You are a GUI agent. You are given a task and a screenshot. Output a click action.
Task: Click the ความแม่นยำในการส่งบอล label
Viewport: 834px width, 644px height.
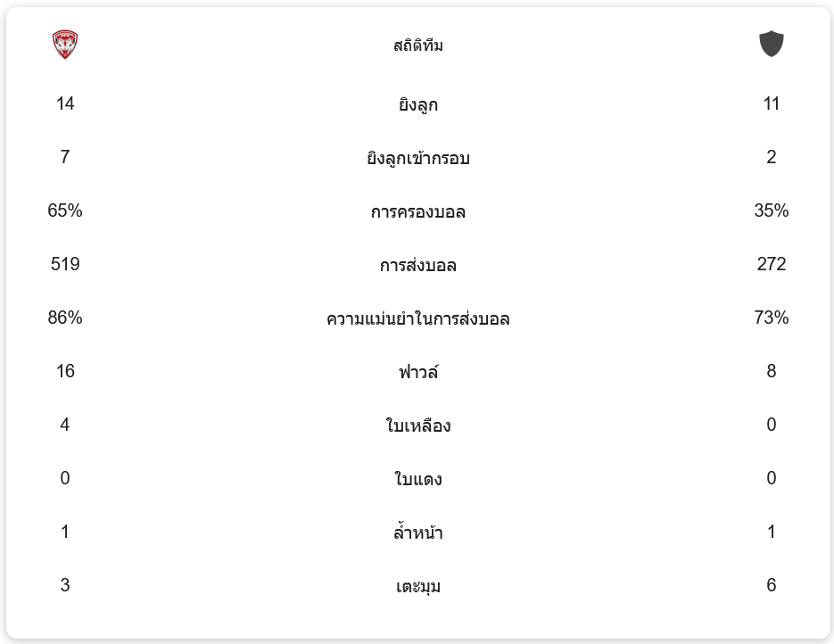pyautogui.click(x=417, y=319)
